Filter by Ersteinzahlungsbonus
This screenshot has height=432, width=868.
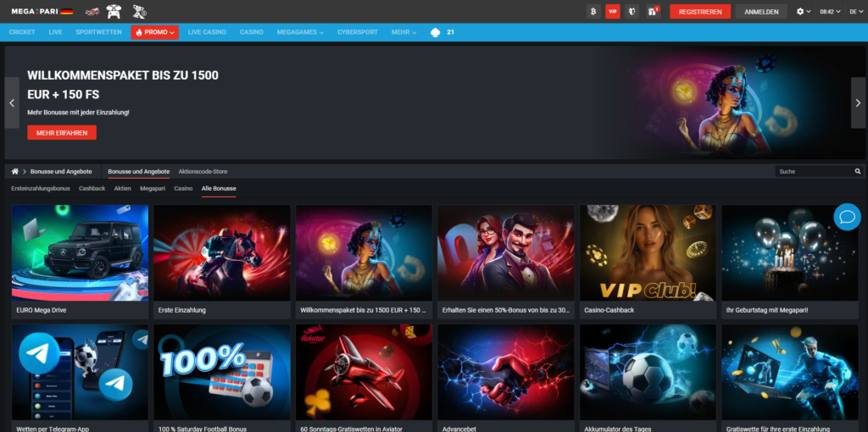[41, 189]
